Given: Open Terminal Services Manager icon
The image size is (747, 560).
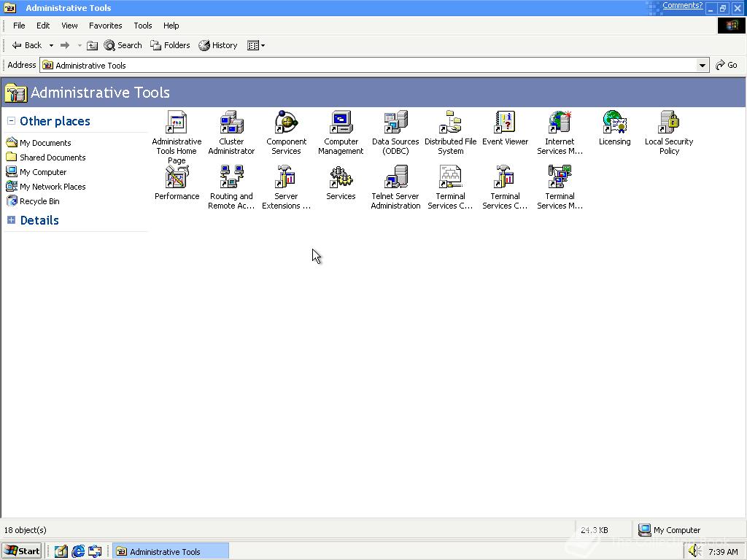Looking at the screenshot, I should [x=560, y=177].
